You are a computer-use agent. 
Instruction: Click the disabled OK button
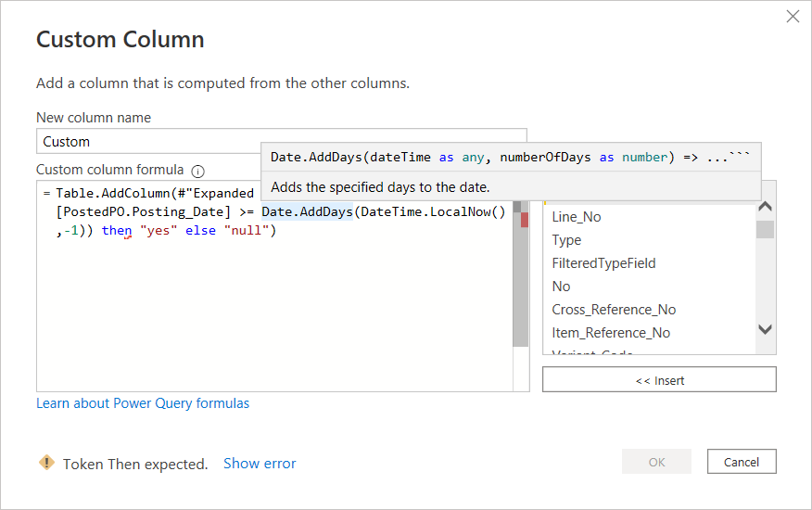pyautogui.click(x=656, y=461)
